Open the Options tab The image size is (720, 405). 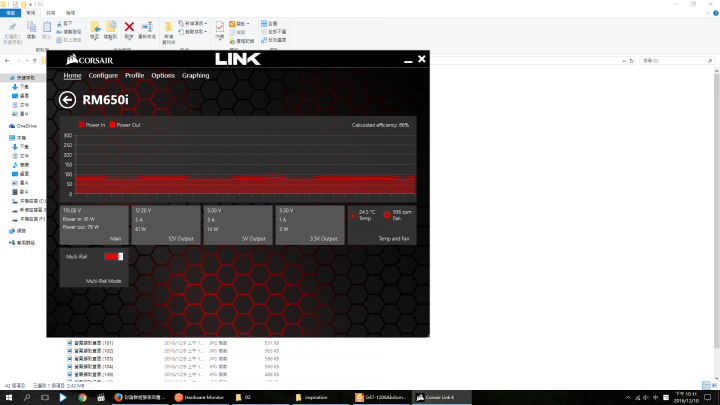(163, 75)
